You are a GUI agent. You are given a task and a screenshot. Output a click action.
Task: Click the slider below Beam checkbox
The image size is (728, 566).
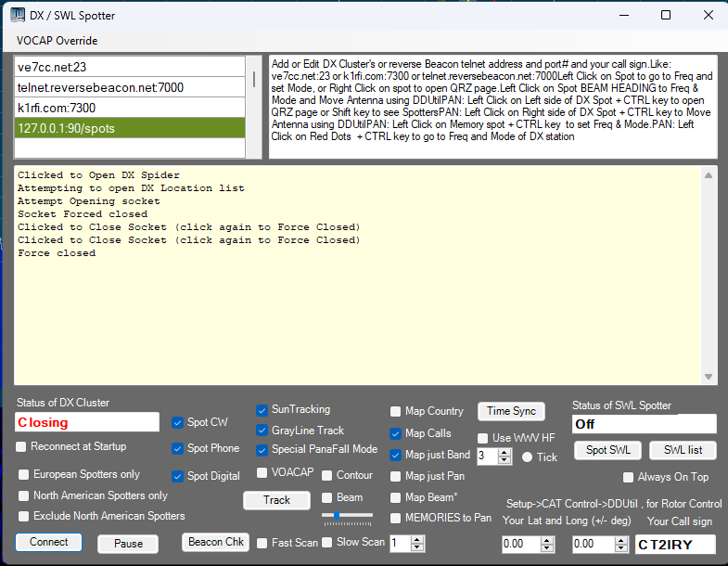[347, 515]
